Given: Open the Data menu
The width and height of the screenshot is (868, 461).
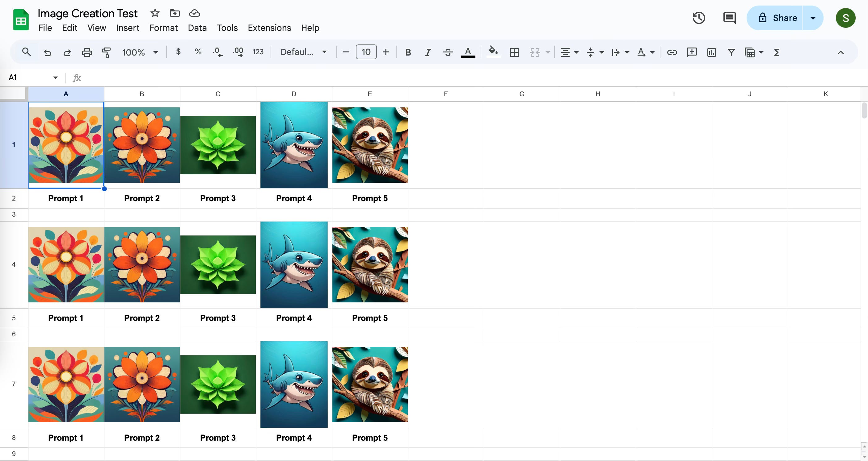Looking at the screenshot, I should pyautogui.click(x=197, y=27).
